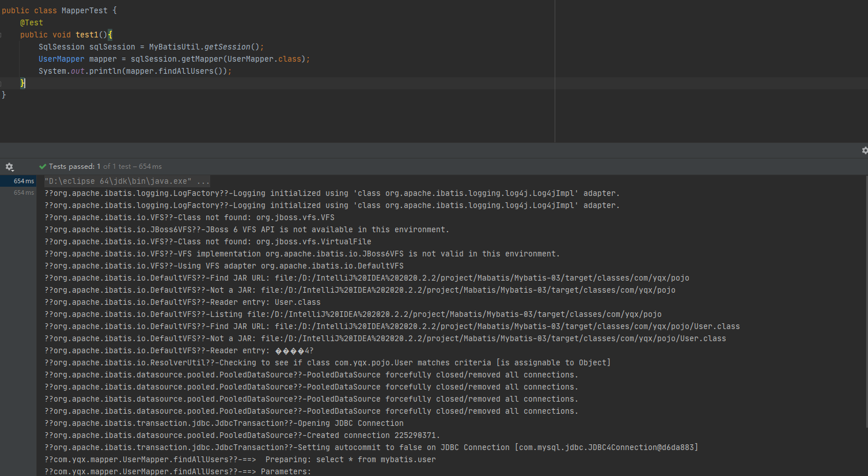Click 'Setting autocommit to false' line
Screen dimensions: 868x476
coord(372,447)
